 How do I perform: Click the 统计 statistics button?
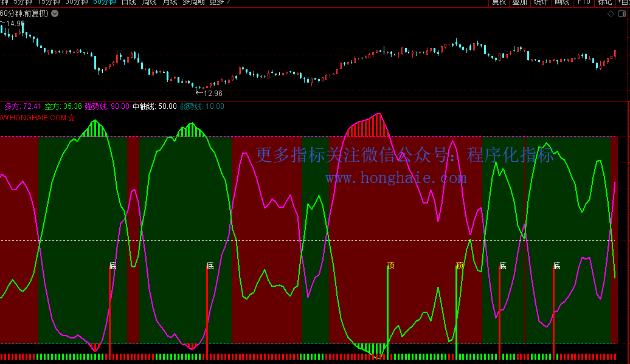541,2
